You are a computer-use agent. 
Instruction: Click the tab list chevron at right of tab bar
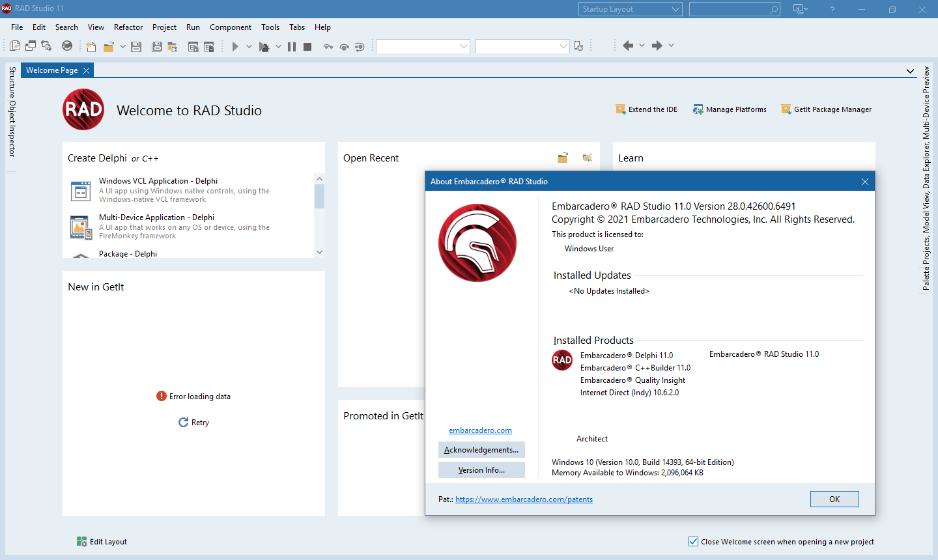click(910, 71)
